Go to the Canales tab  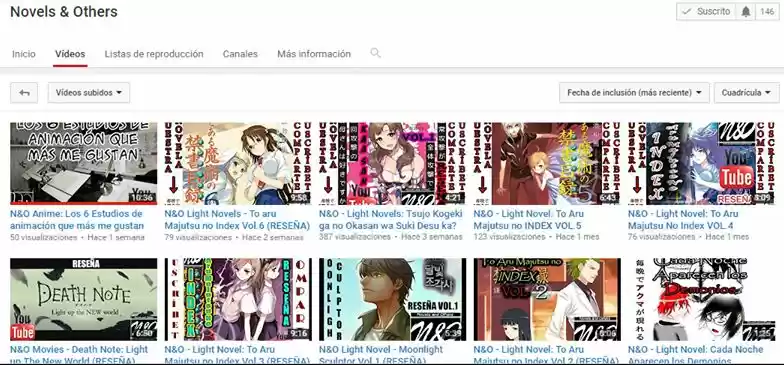240,54
